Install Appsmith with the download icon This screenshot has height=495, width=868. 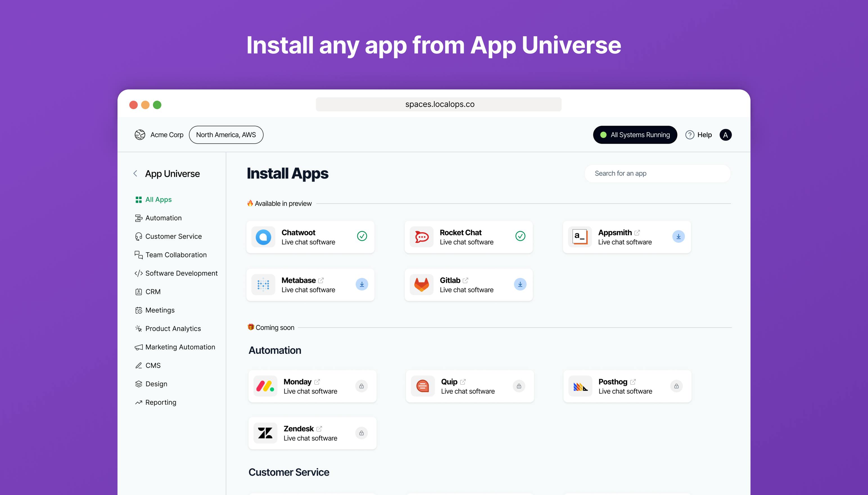(679, 237)
